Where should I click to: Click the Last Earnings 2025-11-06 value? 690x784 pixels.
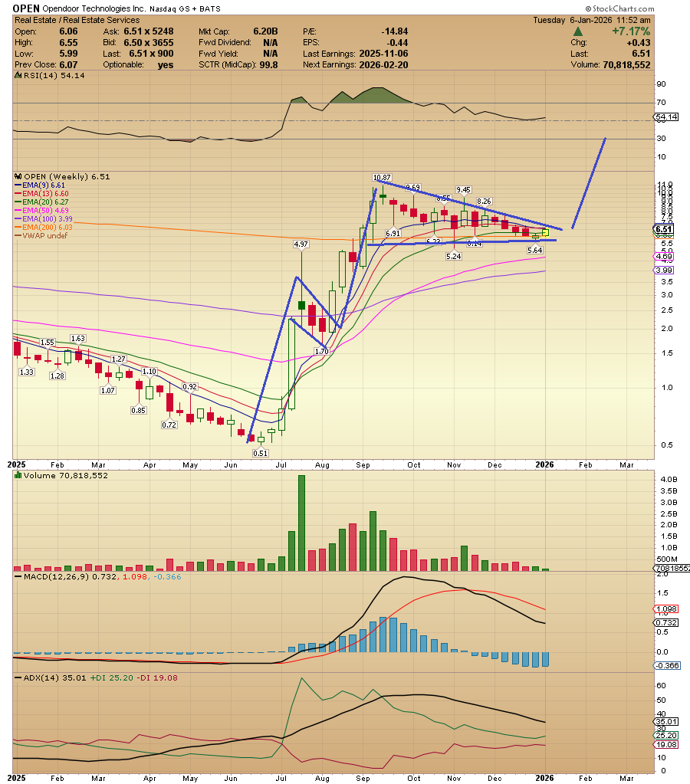[x=383, y=54]
